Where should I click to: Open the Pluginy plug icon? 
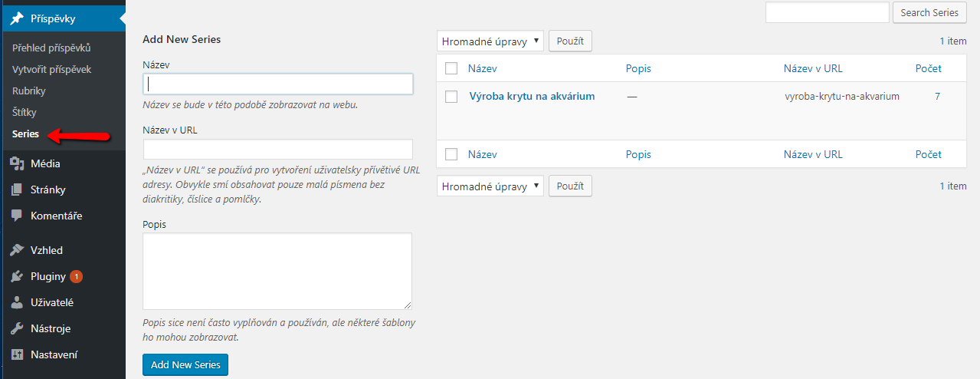pos(17,276)
